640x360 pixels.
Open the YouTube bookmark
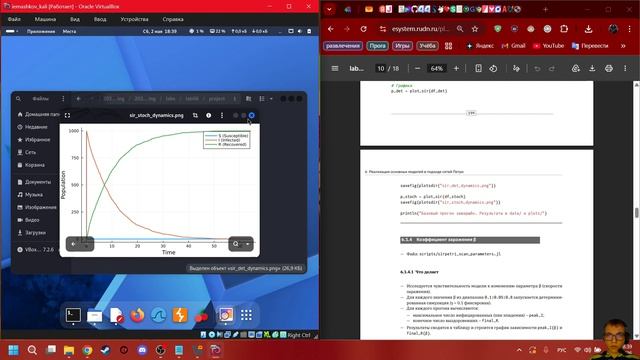(x=549, y=46)
